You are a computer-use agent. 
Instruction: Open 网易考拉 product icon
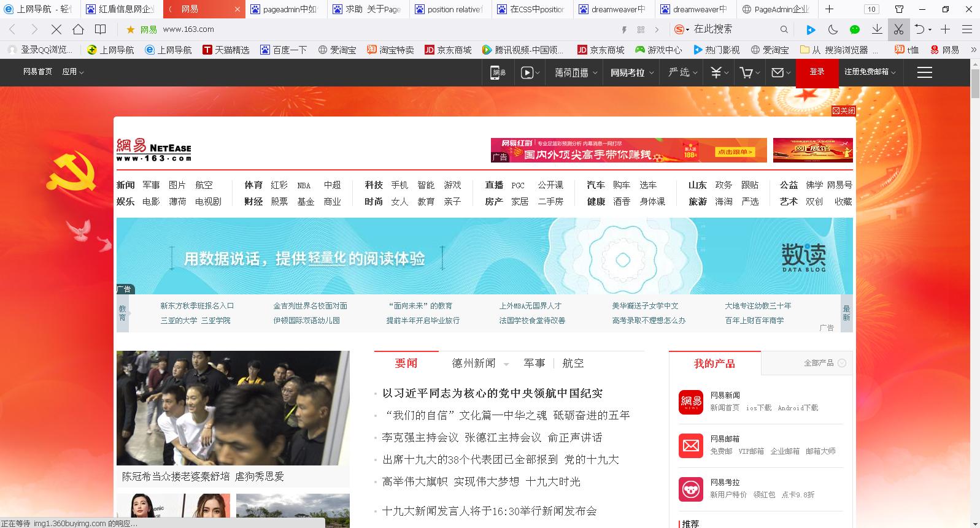pos(691,489)
